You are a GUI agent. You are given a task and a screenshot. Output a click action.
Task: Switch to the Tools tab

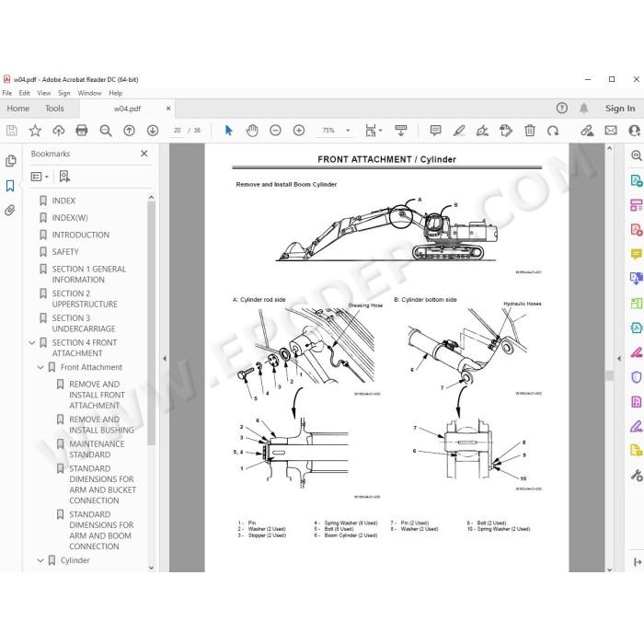click(54, 109)
